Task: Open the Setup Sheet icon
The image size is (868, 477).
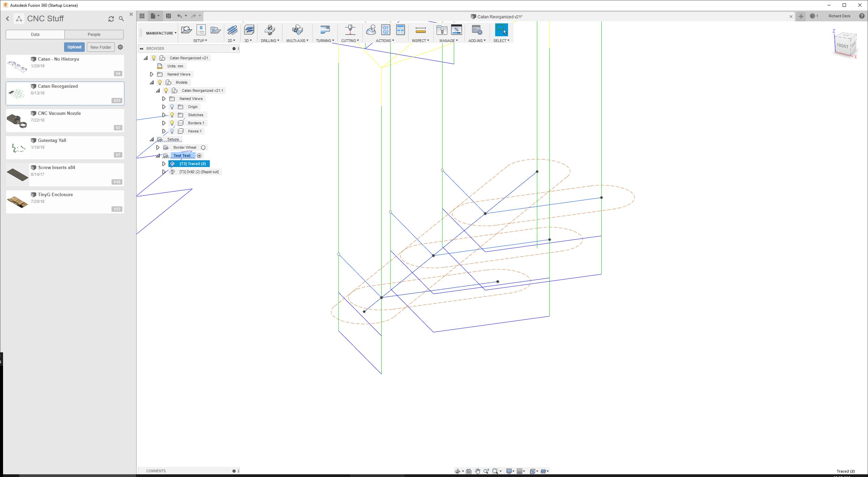Action: coord(400,30)
